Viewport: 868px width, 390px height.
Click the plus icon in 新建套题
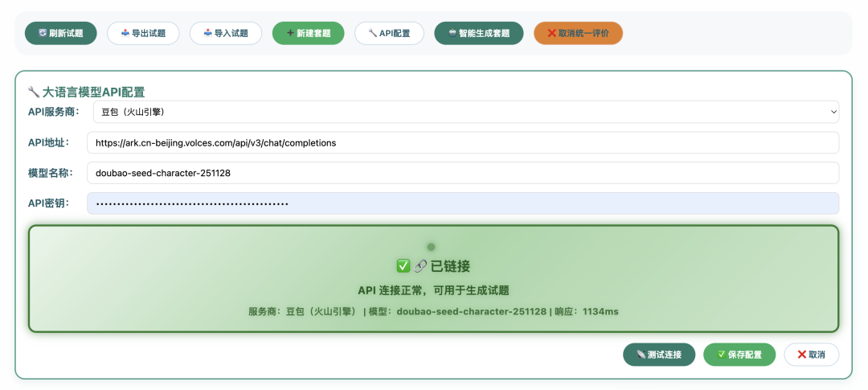click(x=290, y=33)
